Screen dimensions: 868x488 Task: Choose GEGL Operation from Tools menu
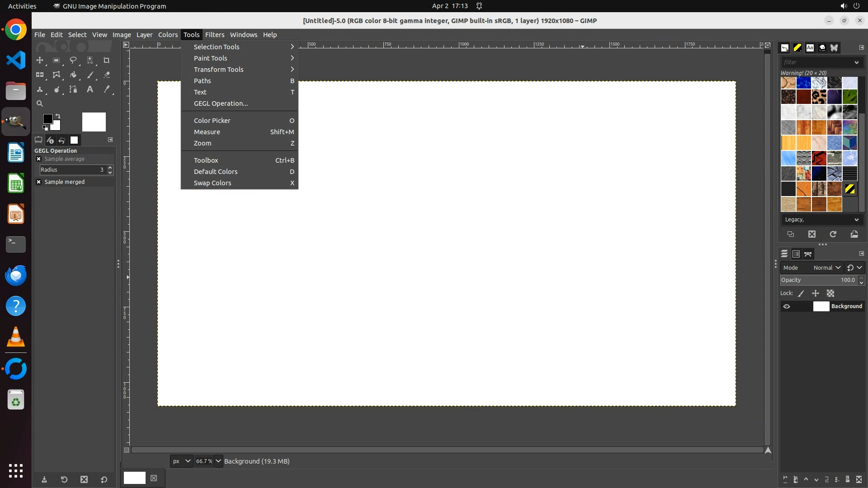pyautogui.click(x=221, y=103)
